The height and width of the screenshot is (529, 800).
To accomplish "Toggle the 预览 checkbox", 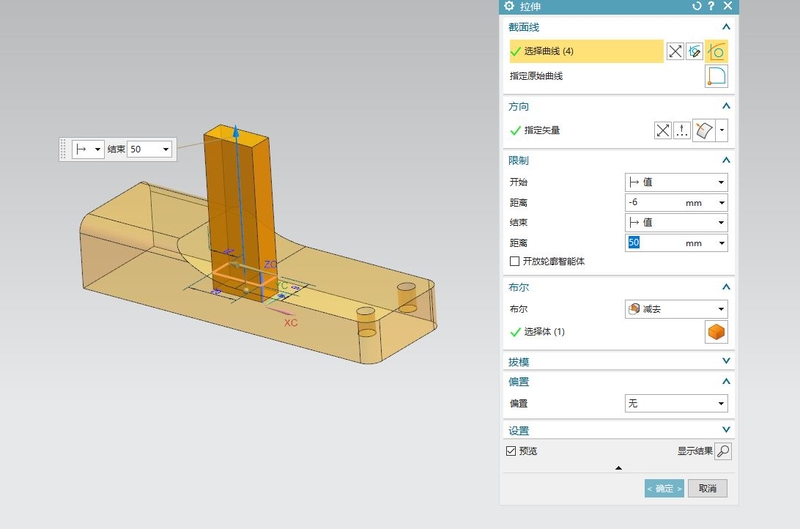I will [x=512, y=451].
